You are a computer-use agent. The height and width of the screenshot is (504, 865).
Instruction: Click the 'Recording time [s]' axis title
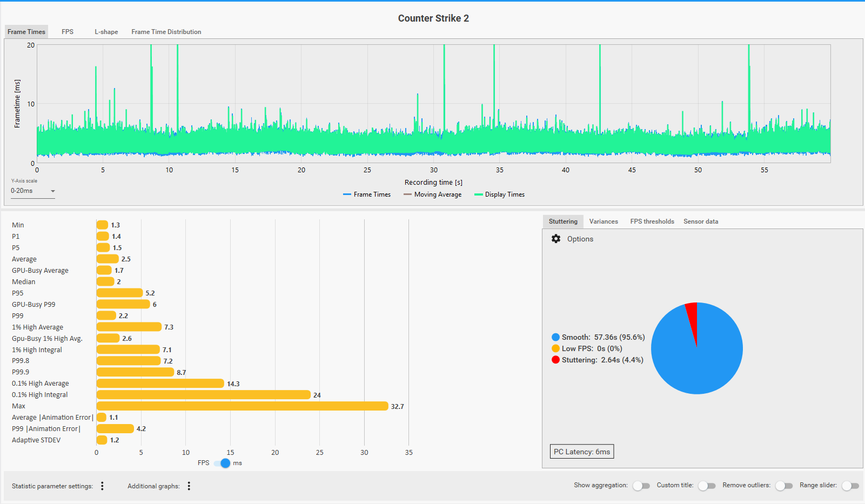coord(433,183)
